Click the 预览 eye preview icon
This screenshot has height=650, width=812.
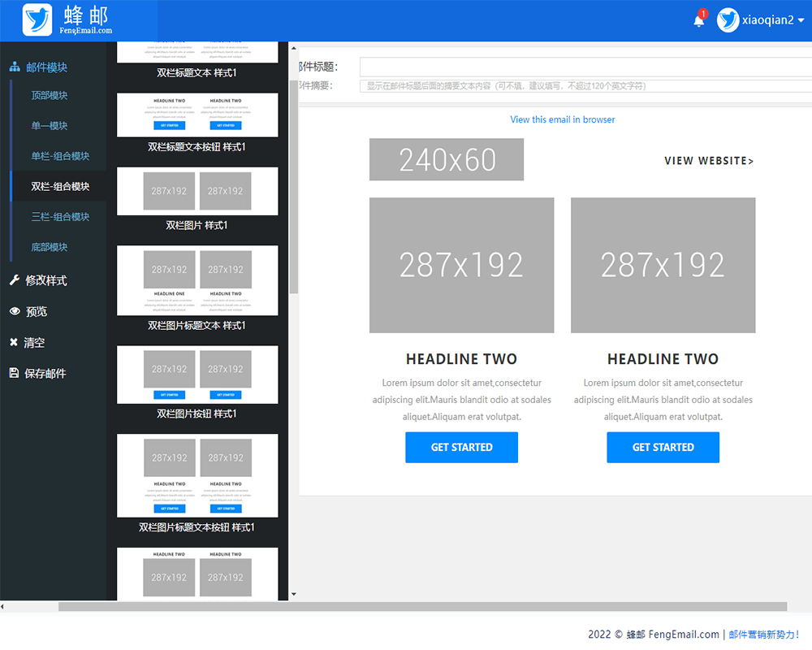(x=15, y=311)
